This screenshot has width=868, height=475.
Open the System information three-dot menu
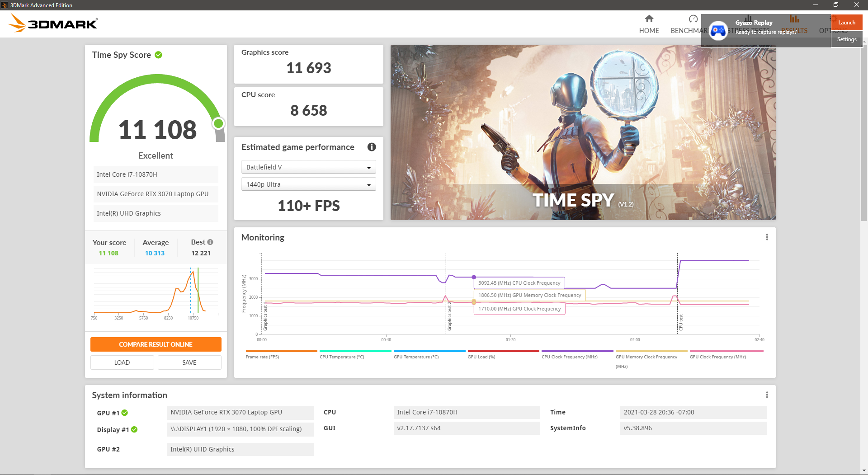click(x=767, y=395)
